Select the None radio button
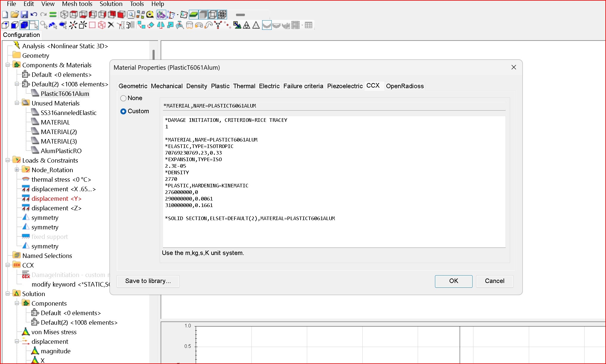This screenshot has height=364, width=606. pos(123,98)
